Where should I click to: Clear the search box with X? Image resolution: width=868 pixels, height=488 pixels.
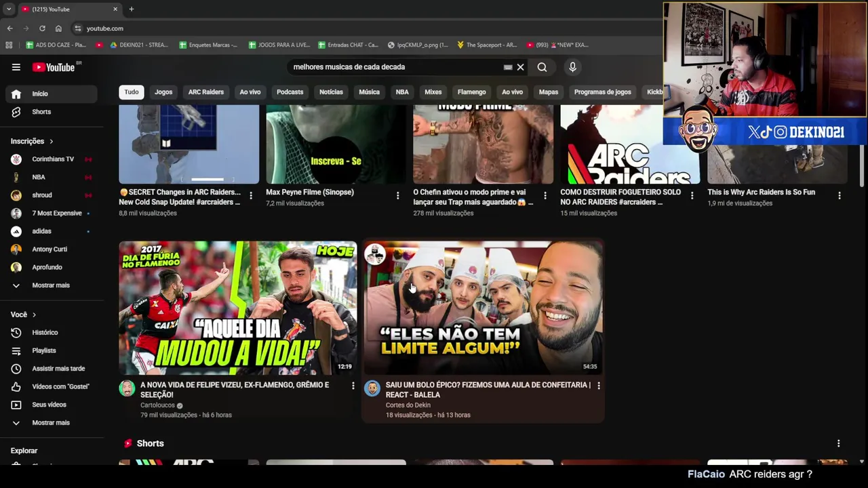(520, 67)
